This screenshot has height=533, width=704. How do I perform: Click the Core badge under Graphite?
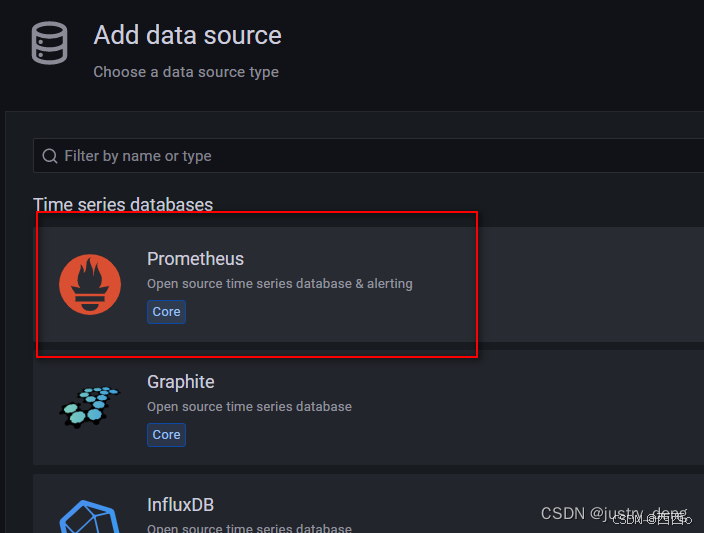[166, 435]
